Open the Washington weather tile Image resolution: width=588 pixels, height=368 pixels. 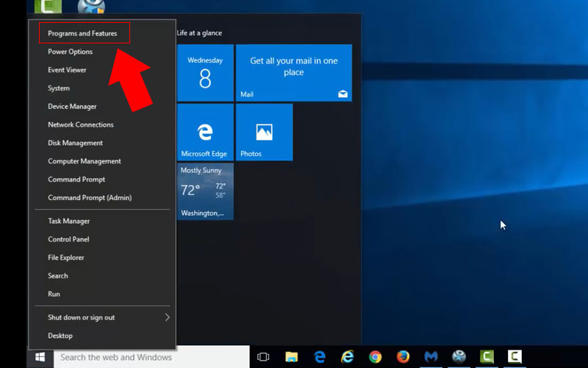pyautogui.click(x=205, y=191)
